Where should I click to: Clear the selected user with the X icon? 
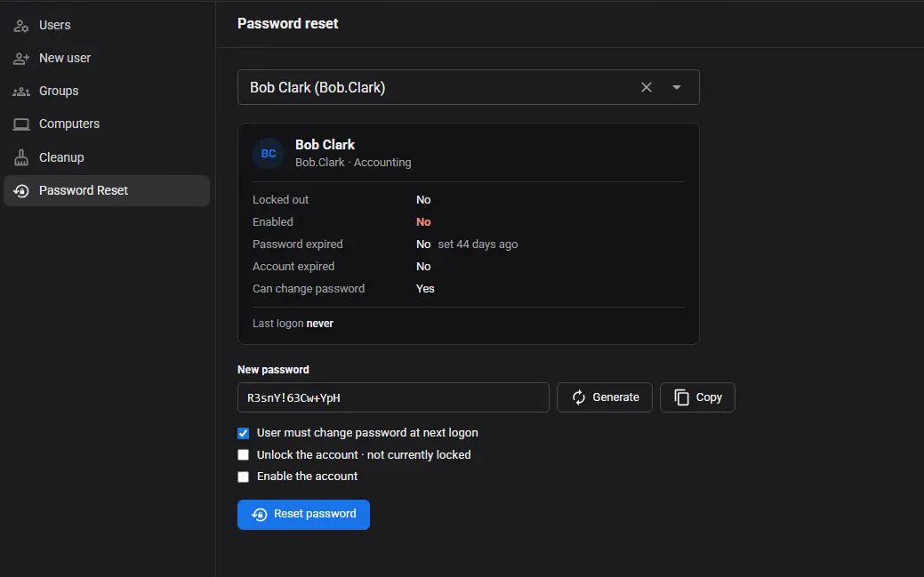[x=647, y=87]
